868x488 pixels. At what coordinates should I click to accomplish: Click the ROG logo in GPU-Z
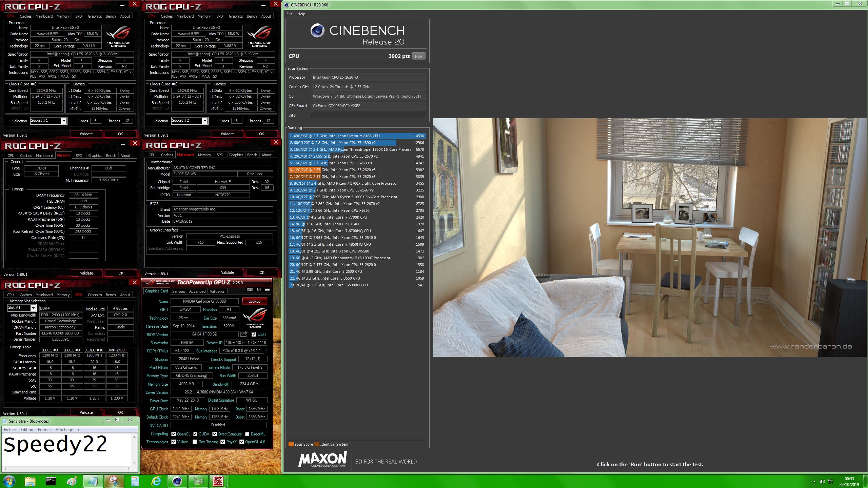click(x=255, y=318)
